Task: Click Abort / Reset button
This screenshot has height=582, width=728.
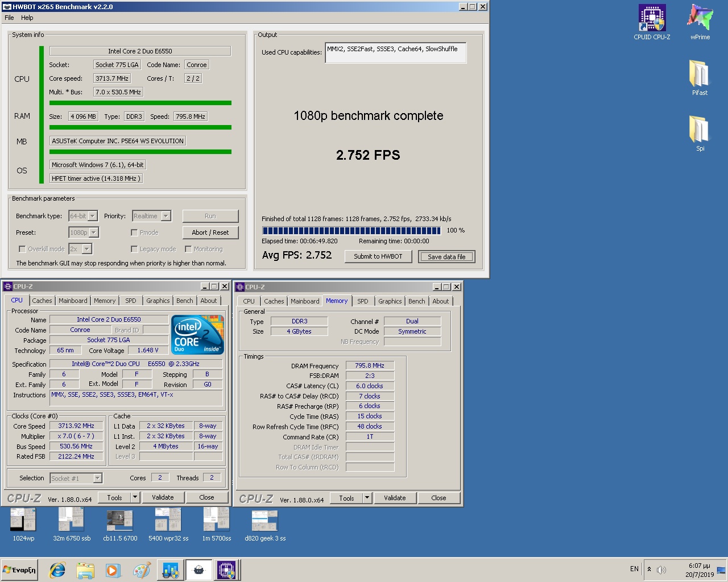Action: (210, 232)
